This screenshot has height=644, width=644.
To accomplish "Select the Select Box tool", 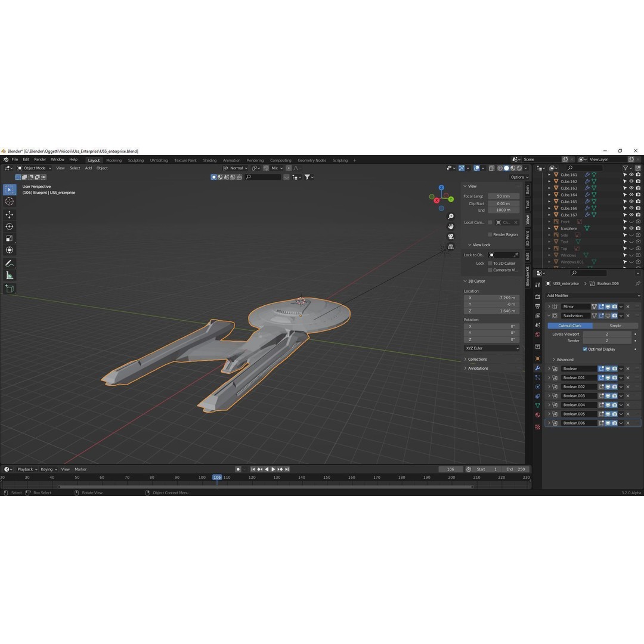I will click(10, 190).
